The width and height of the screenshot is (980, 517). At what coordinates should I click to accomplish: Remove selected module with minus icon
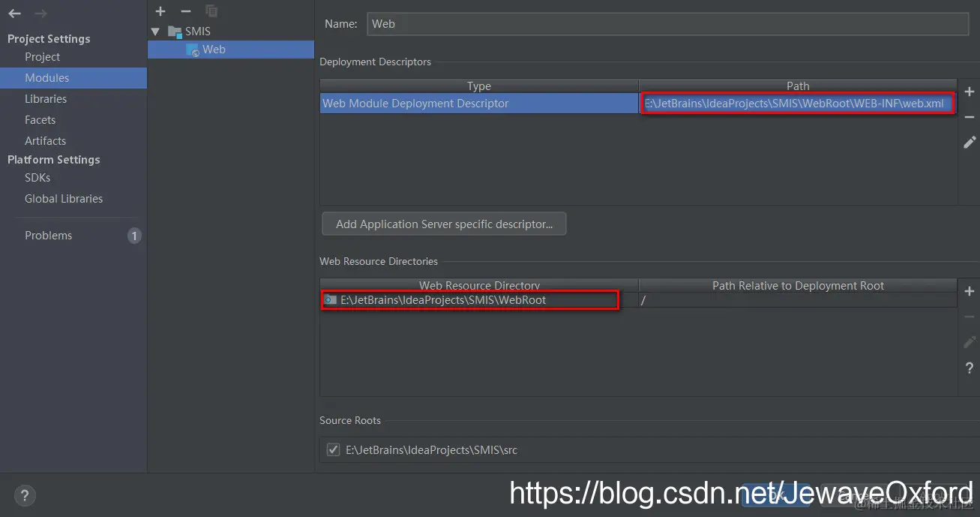(186, 11)
